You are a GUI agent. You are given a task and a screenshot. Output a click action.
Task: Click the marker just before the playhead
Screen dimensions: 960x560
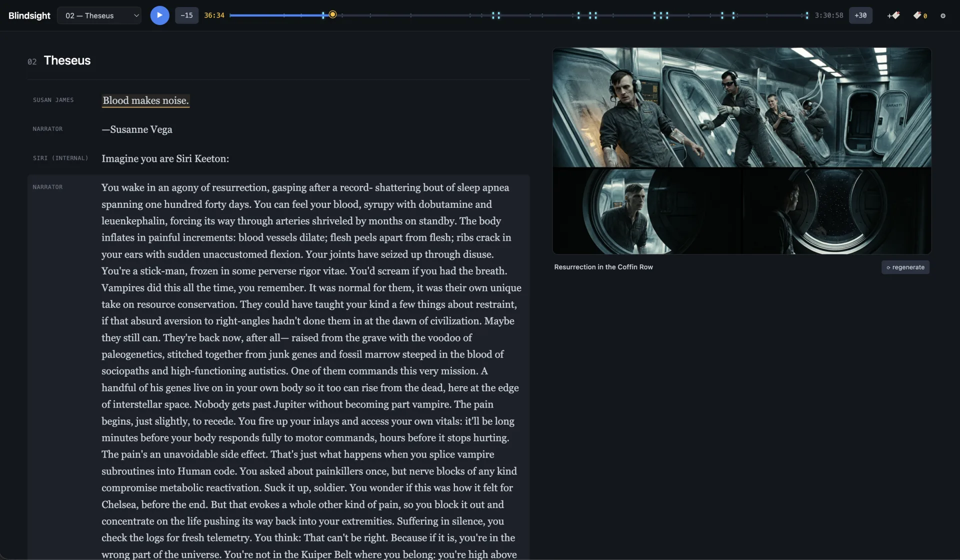323,15
